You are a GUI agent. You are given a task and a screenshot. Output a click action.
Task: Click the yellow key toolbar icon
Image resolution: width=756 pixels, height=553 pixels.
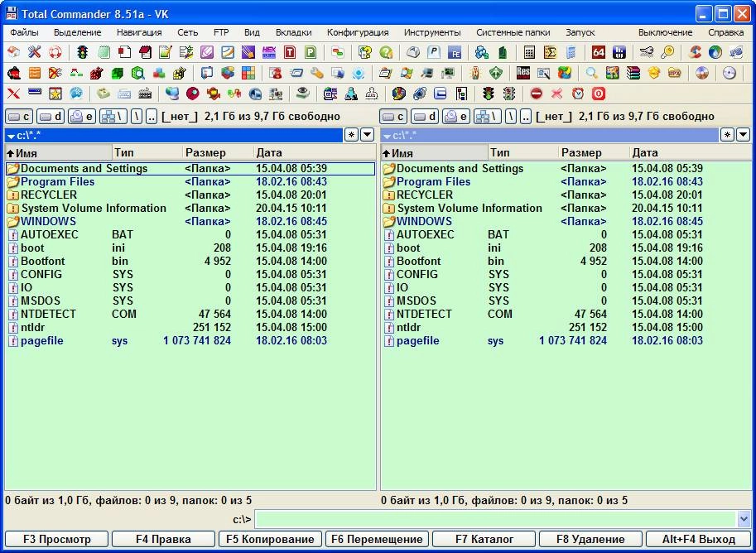pyautogui.click(x=667, y=52)
